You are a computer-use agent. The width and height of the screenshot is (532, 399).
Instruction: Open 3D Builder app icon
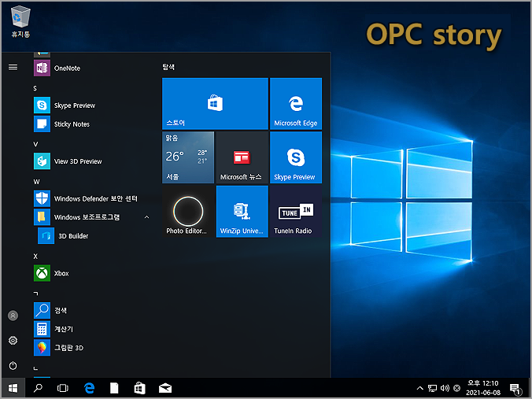click(46, 236)
